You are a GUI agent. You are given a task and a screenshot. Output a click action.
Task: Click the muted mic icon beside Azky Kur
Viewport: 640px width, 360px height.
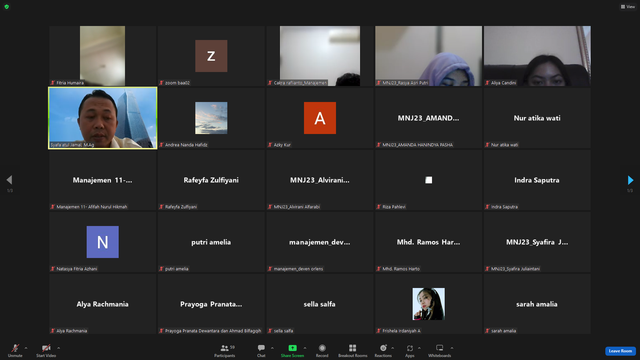click(270, 145)
